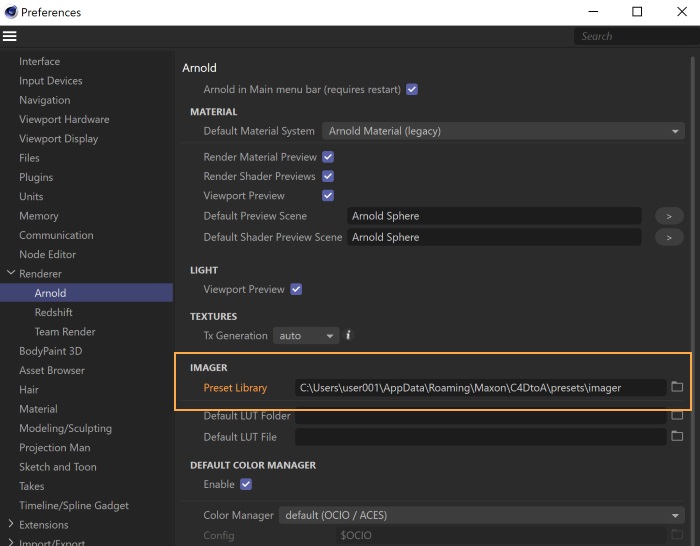Click Preset Library path field
The height and width of the screenshot is (546, 700).
[481, 388]
